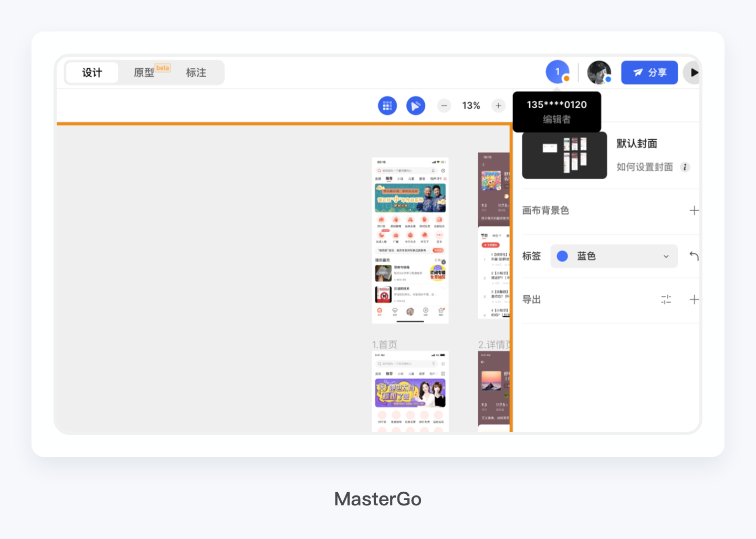Click the zoom out minus icon

click(x=444, y=105)
